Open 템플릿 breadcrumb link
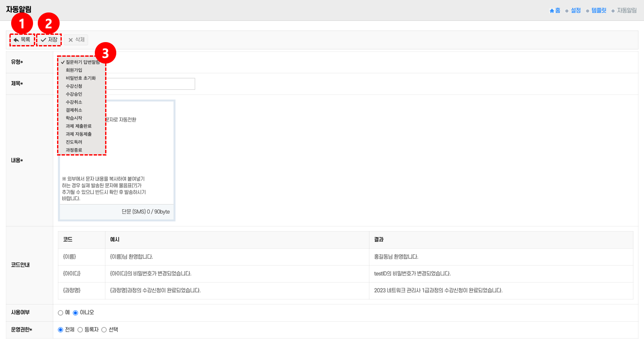This screenshot has width=644, height=342. tap(599, 11)
